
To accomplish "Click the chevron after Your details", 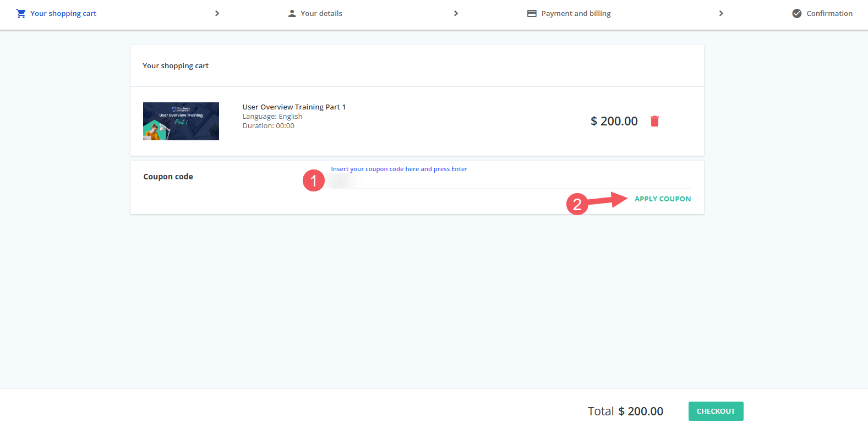I will [456, 13].
